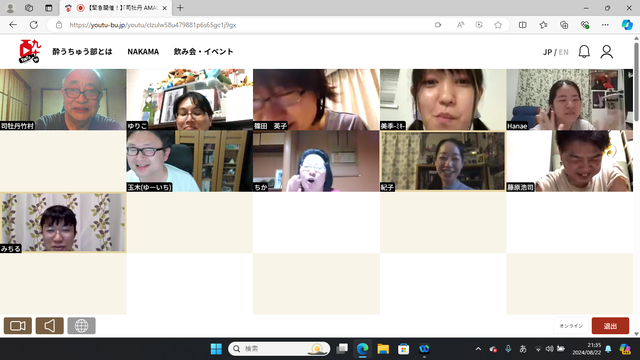Viewport: 640px width, 360px height.
Task: Open Microsoft Store from taskbar
Action: click(x=404, y=349)
